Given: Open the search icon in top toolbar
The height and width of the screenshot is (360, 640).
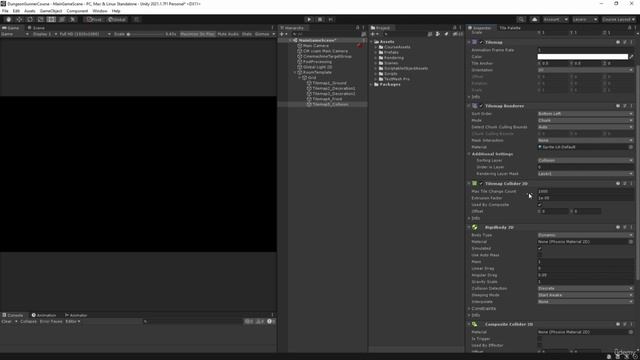Looking at the screenshot, I should [x=521, y=19].
